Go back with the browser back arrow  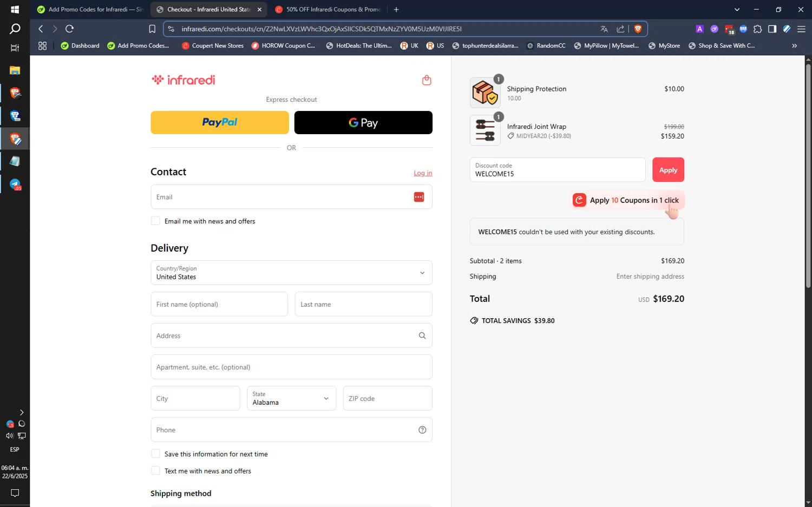[41, 29]
